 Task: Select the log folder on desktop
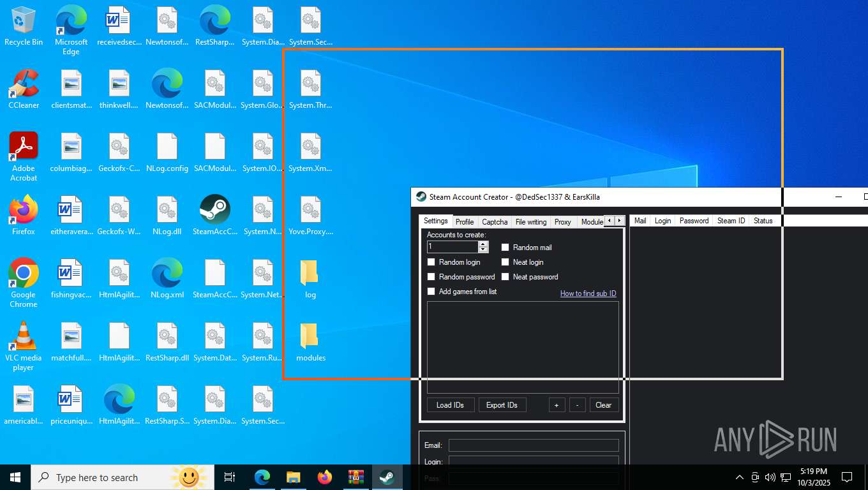click(x=311, y=279)
